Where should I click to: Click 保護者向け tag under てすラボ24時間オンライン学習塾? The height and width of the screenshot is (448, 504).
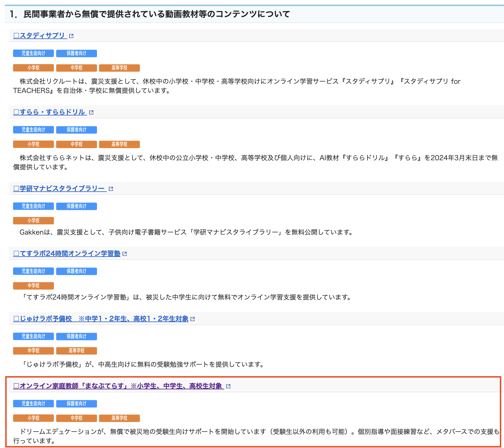(x=76, y=271)
